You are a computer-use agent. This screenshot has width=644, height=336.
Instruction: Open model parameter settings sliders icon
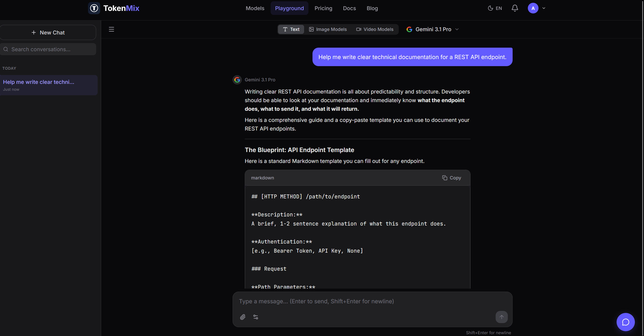[256, 317]
